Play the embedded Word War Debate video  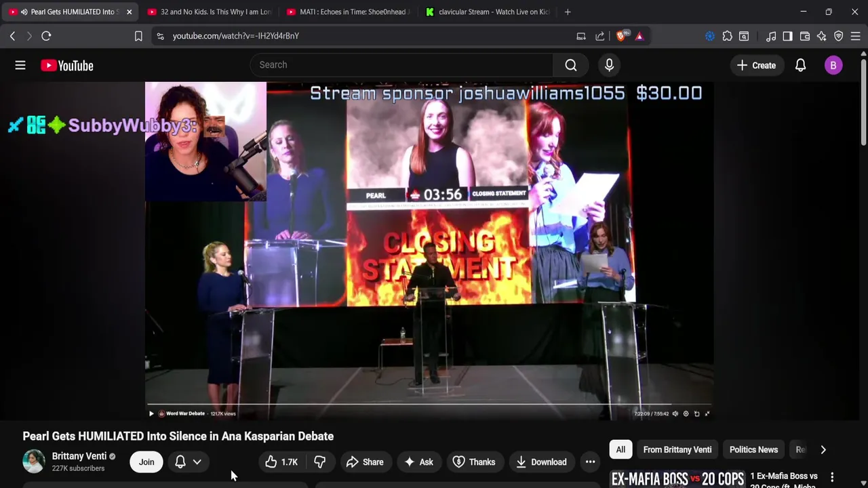click(151, 413)
